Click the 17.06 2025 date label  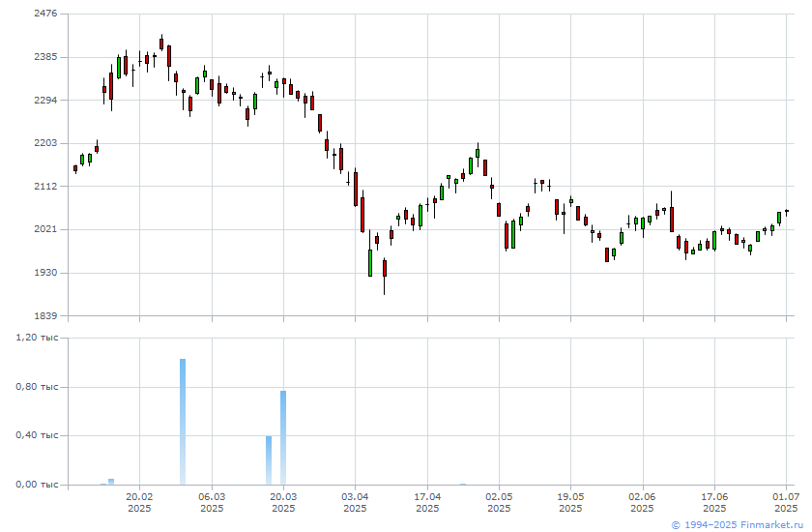(714, 502)
